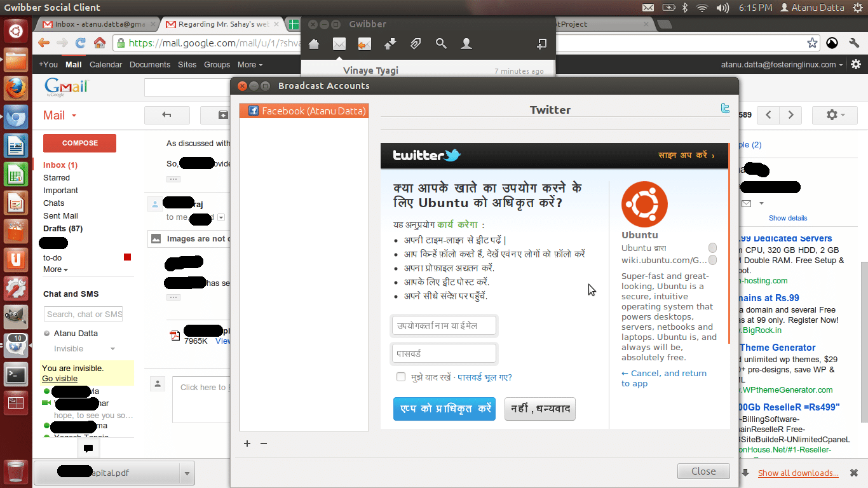This screenshot has height=488, width=868.
Task: Open the Chrome wrench menu icon
Action: click(x=853, y=43)
